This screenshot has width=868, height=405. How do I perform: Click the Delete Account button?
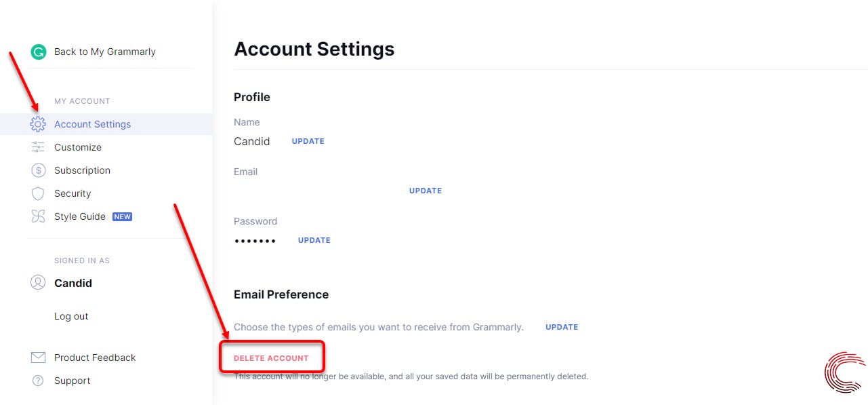pyautogui.click(x=271, y=358)
